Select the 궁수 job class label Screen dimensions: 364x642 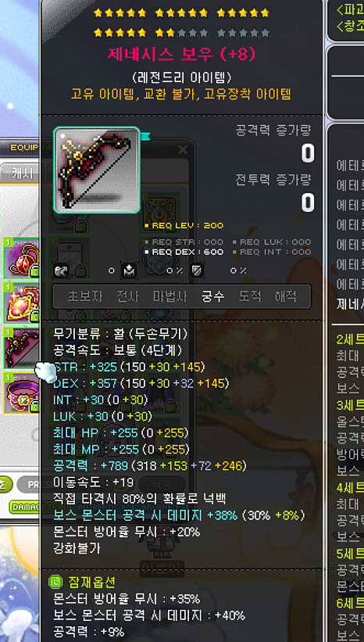(x=213, y=296)
